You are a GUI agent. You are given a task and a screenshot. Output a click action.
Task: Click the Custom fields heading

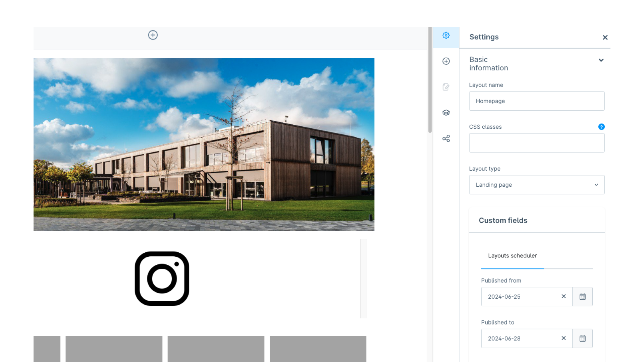503,221
